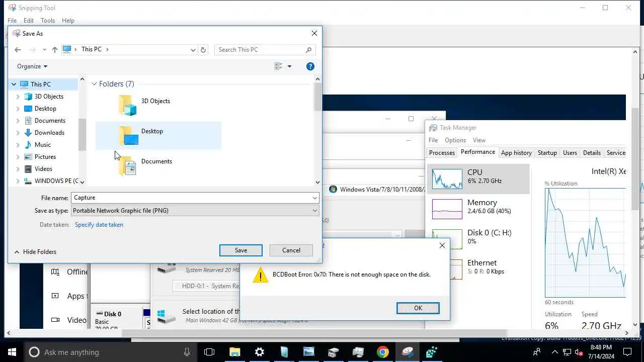Launch Google Chrome from taskbar

(383, 352)
